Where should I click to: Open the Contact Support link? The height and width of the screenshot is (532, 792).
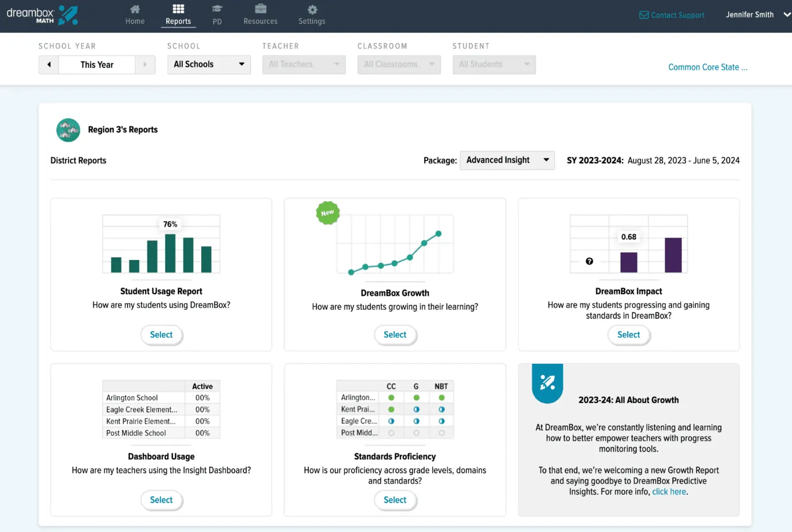tap(677, 15)
